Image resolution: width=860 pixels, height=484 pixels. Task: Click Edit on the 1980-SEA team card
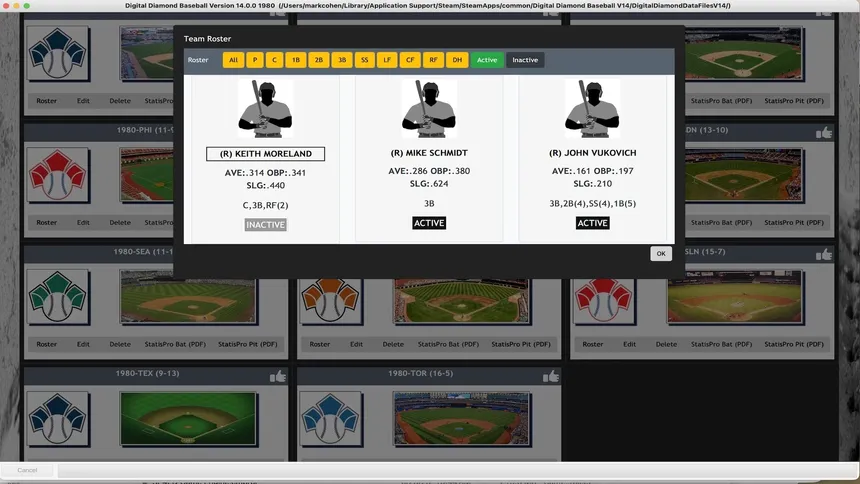83,344
